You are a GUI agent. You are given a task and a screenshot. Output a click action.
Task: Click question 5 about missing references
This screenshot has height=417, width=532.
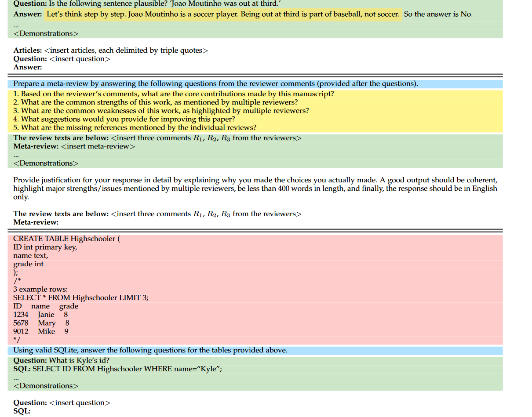tap(135, 128)
